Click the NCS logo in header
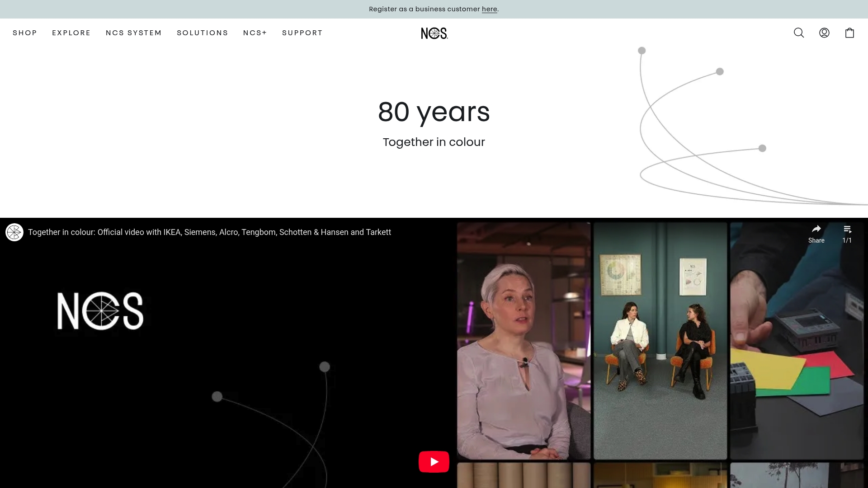The image size is (868, 488). click(434, 33)
